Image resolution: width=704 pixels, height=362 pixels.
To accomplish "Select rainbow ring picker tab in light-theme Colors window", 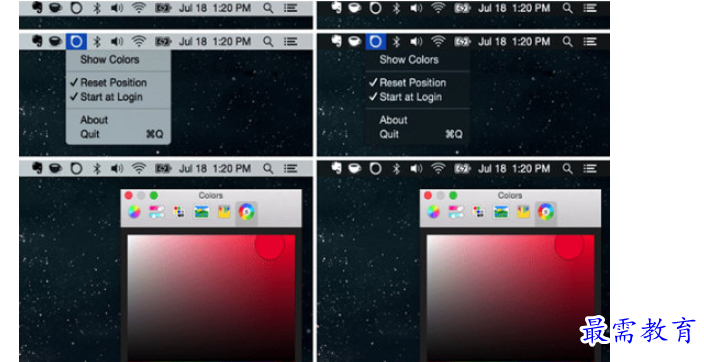I will click(x=246, y=212).
